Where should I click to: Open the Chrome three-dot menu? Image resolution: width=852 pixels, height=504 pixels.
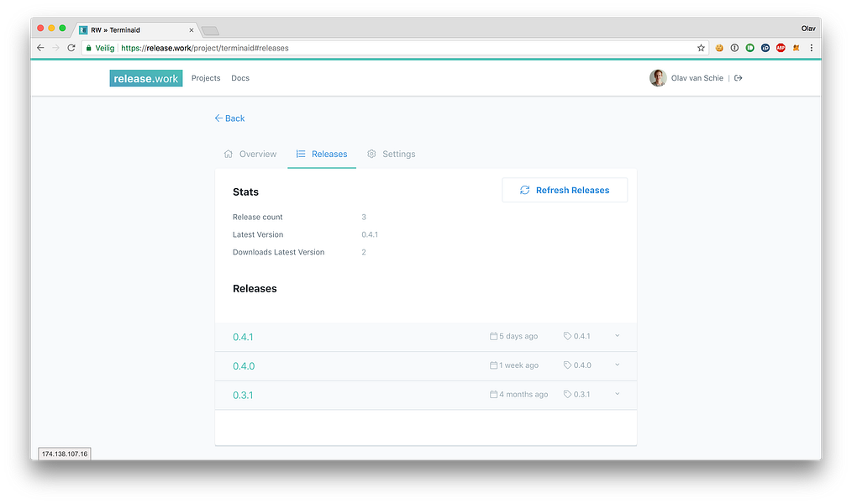pos(811,48)
